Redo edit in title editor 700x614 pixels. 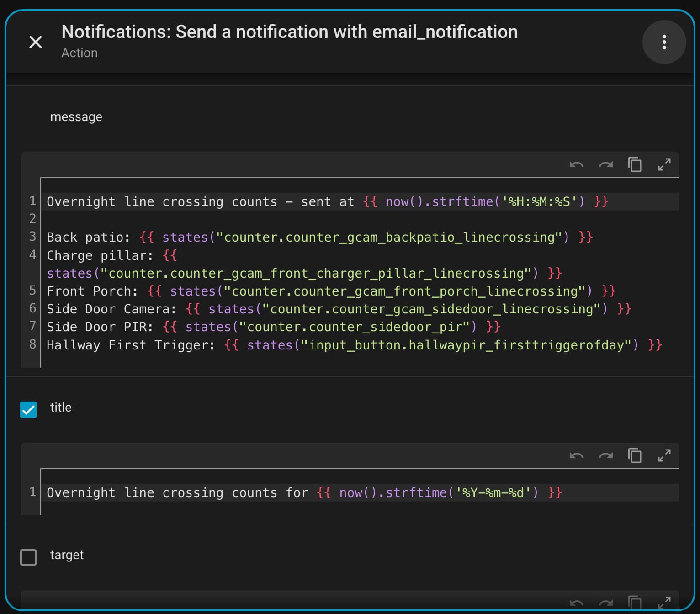click(x=605, y=455)
